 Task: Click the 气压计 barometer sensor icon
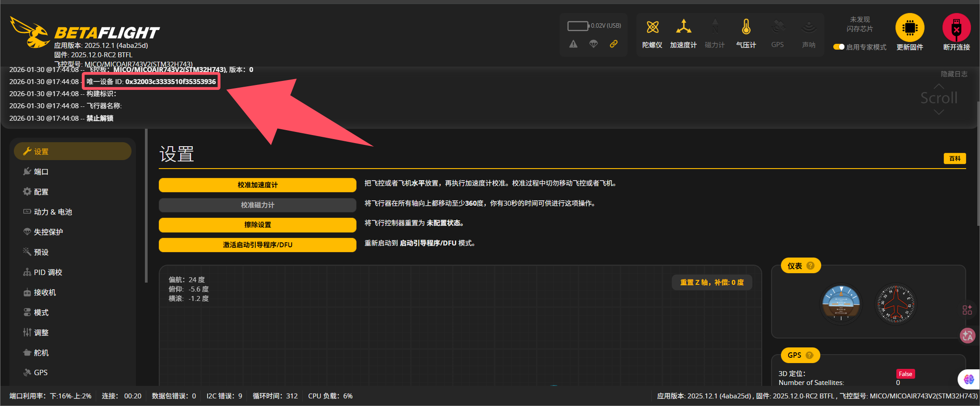point(746,27)
